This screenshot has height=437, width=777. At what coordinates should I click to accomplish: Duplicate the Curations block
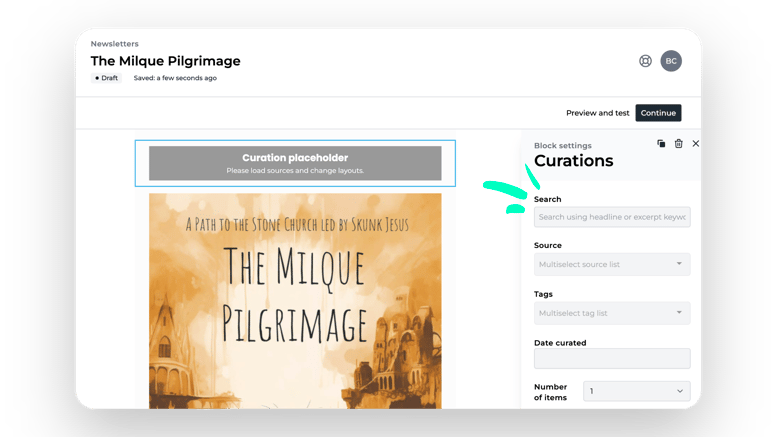point(661,144)
